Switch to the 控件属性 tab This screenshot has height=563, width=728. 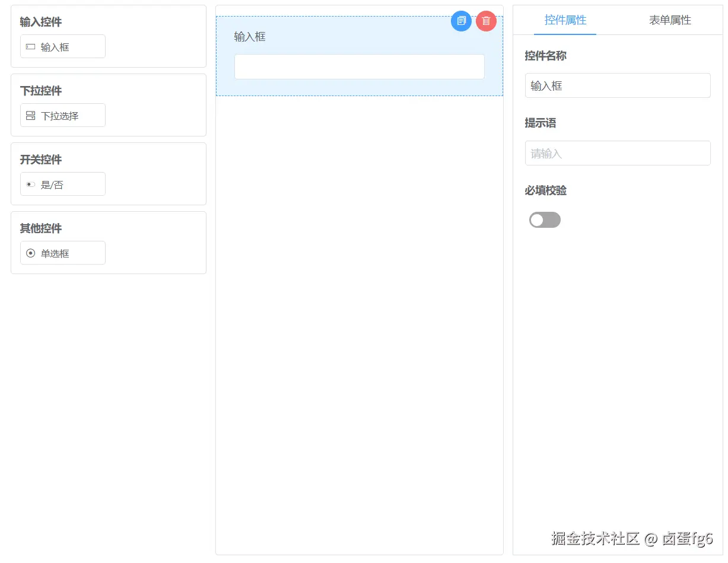[565, 20]
